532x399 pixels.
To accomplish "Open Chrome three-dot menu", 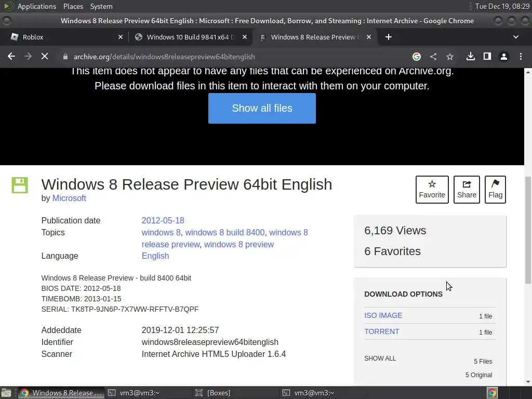I will click(521, 57).
